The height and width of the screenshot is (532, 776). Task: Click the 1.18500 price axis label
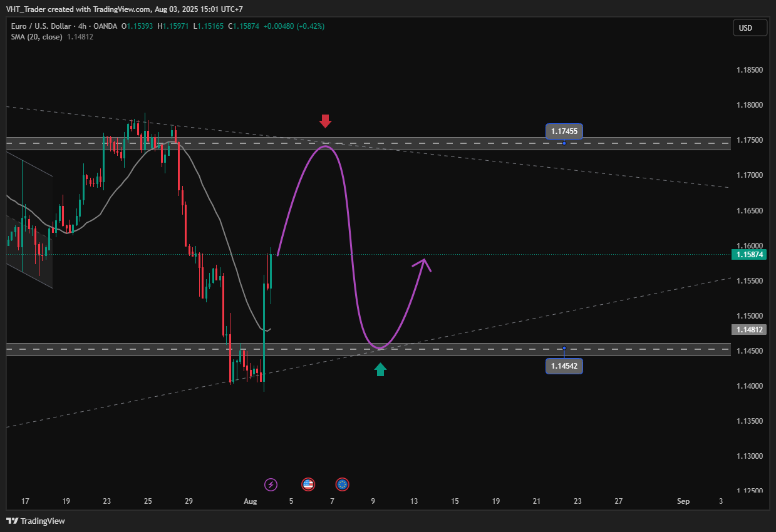(x=750, y=70)
